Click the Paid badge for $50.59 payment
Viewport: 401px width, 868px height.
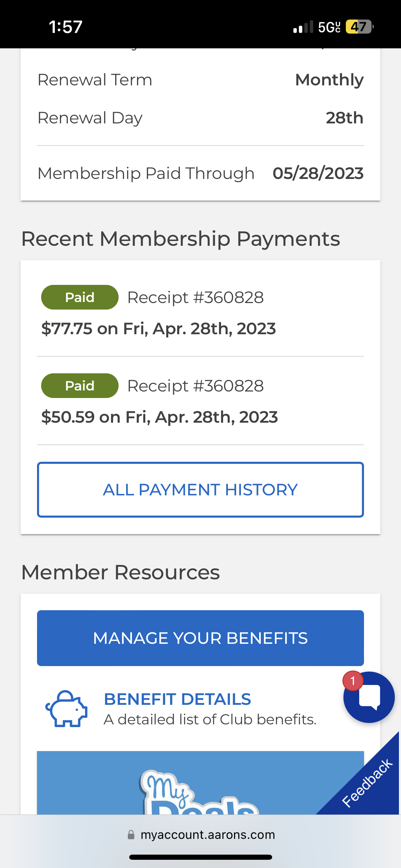[80, 386]
